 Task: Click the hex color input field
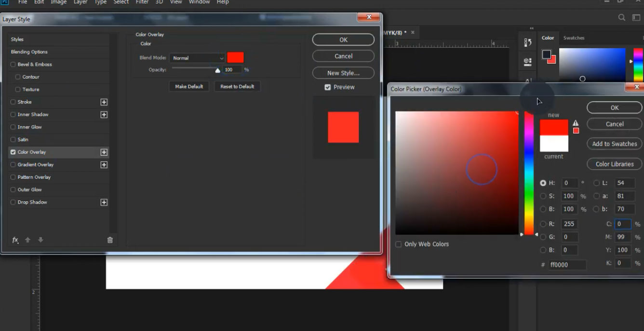click(567, 265)
